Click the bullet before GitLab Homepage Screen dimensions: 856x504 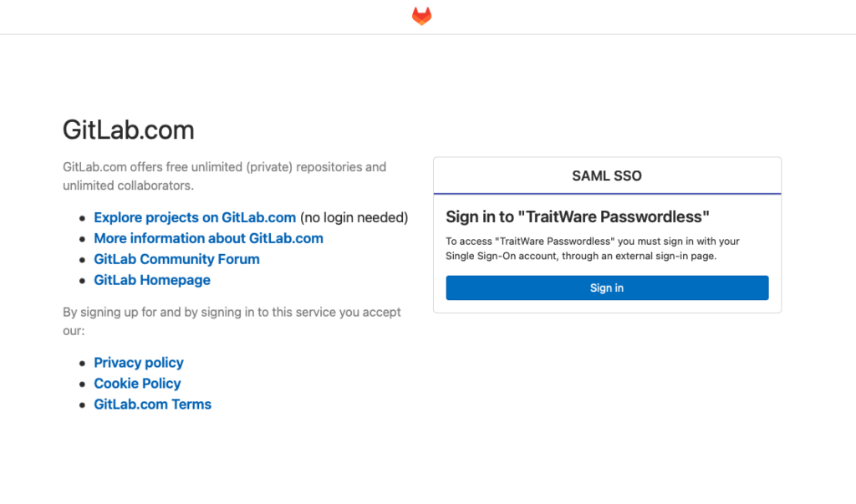tap(83, 280)
